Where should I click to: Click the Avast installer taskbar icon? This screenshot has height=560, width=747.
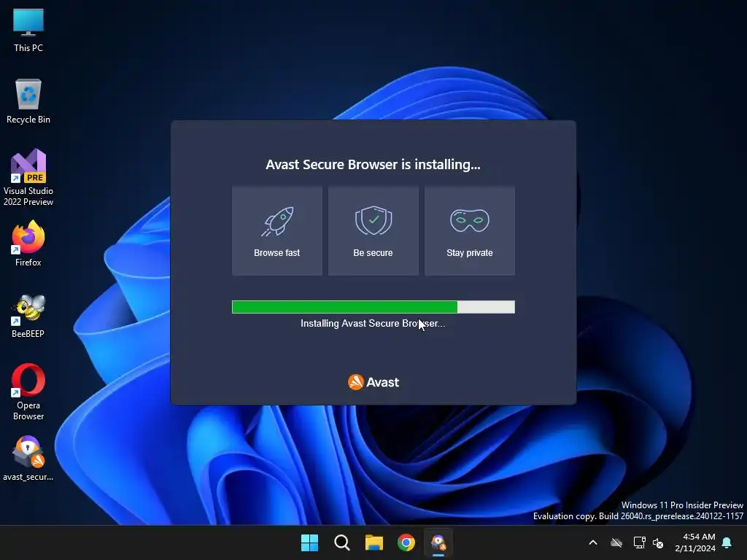pyautogui.click(x=438, y=542)
